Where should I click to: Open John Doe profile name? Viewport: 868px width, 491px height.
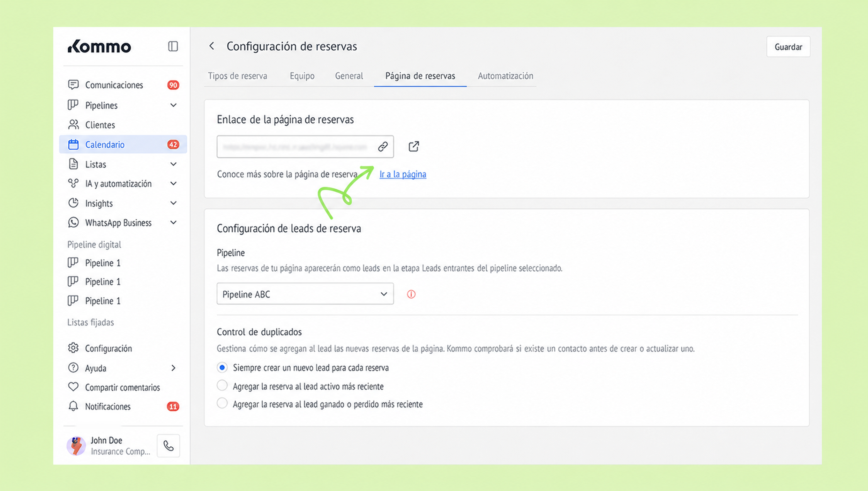point(106,440)
